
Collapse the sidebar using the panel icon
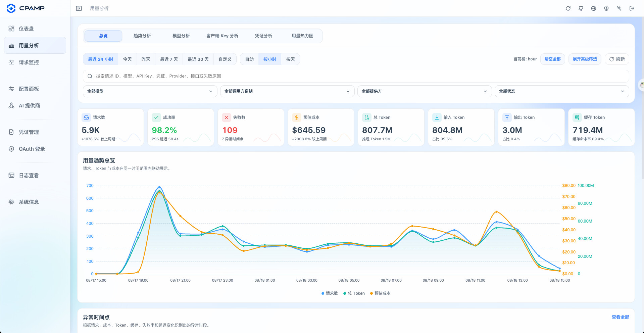(x=79, y=8)
